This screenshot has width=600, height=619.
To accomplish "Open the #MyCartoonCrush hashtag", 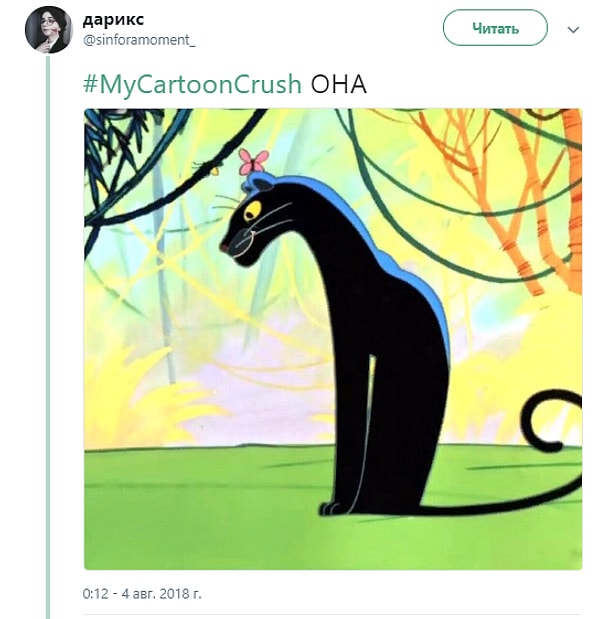I will click(x=191, y=84).
